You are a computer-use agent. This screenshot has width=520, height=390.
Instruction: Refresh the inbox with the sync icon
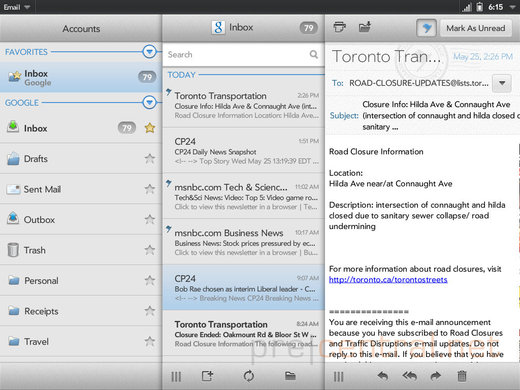point(249,376)
